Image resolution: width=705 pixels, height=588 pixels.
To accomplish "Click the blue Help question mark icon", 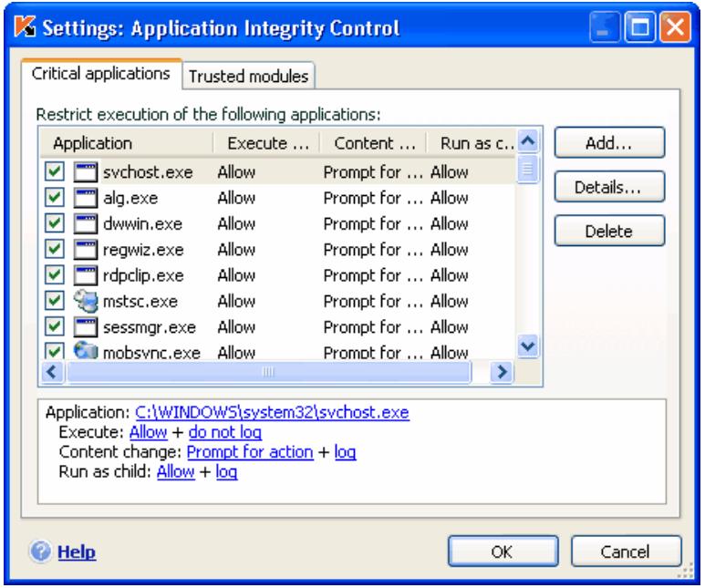I will [41, 552].
